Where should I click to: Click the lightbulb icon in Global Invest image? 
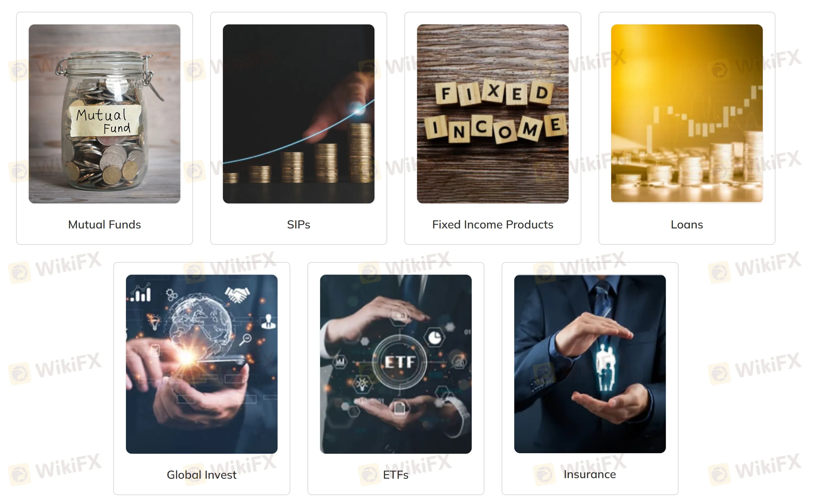click(155, 322)
